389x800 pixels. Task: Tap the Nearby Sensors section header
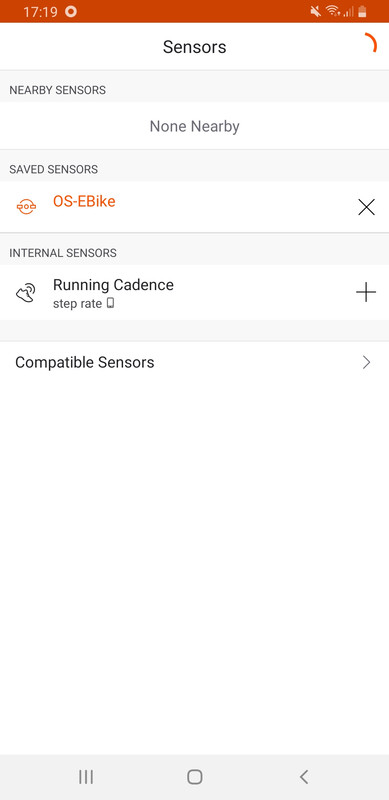coord(58,90)
